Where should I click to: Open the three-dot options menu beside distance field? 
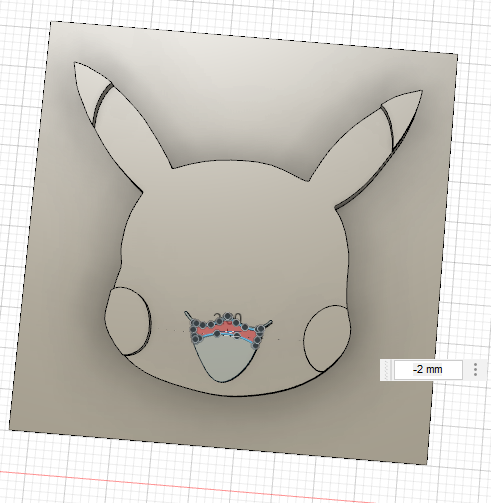click(x=475, y=369)
